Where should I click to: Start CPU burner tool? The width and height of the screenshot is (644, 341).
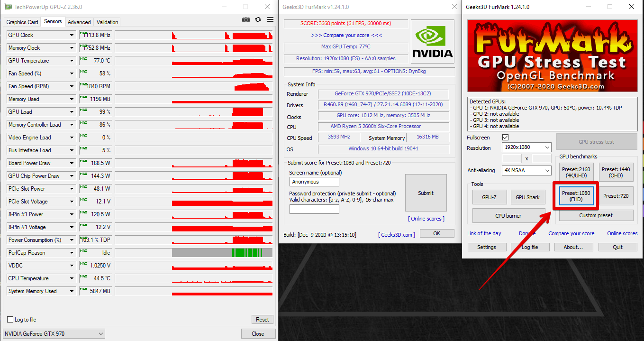tap(508, 216)
